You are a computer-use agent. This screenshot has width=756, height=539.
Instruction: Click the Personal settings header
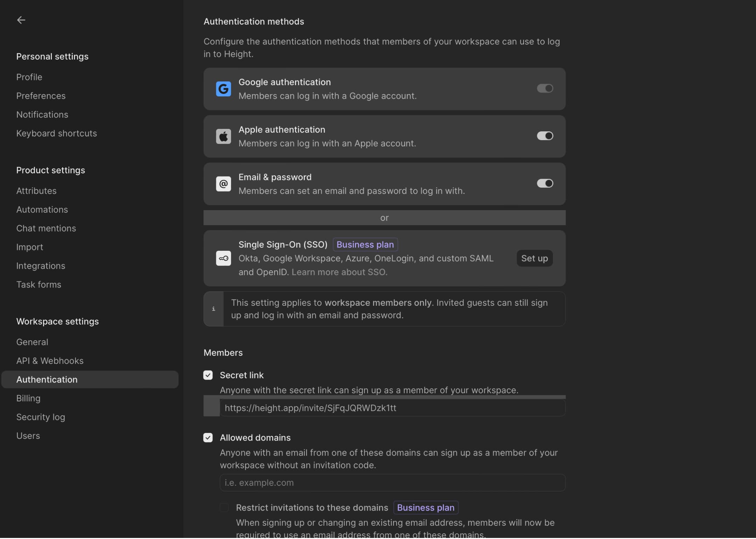[x=52, y=57]
